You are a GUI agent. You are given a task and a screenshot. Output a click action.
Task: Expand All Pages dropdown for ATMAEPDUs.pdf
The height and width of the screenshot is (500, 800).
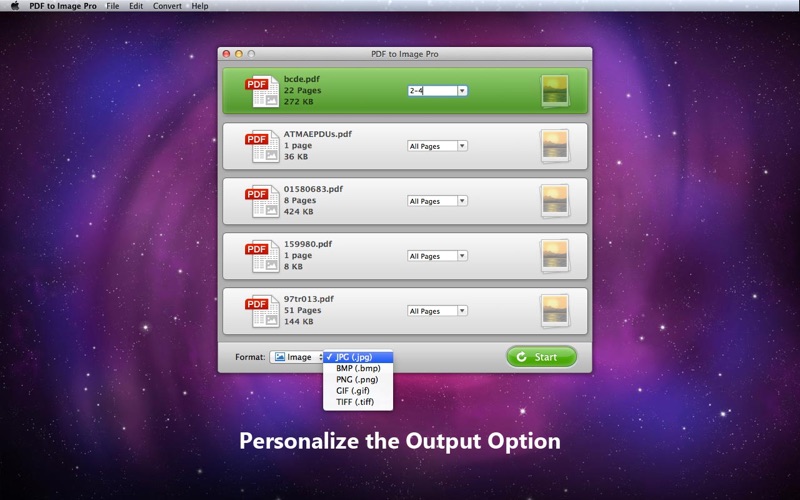click(x=462, y=146)
